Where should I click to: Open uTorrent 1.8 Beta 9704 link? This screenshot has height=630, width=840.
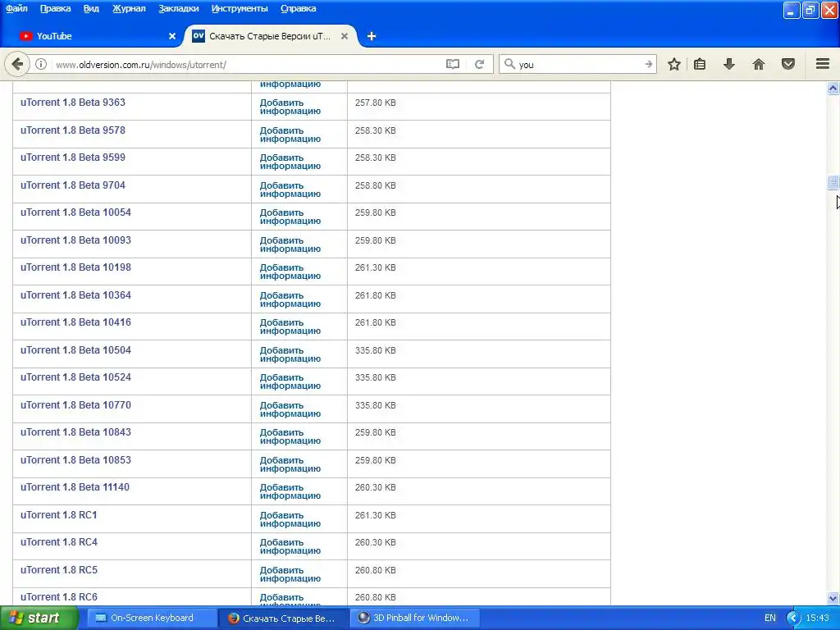pyautogui.click(x=73, y=185)
